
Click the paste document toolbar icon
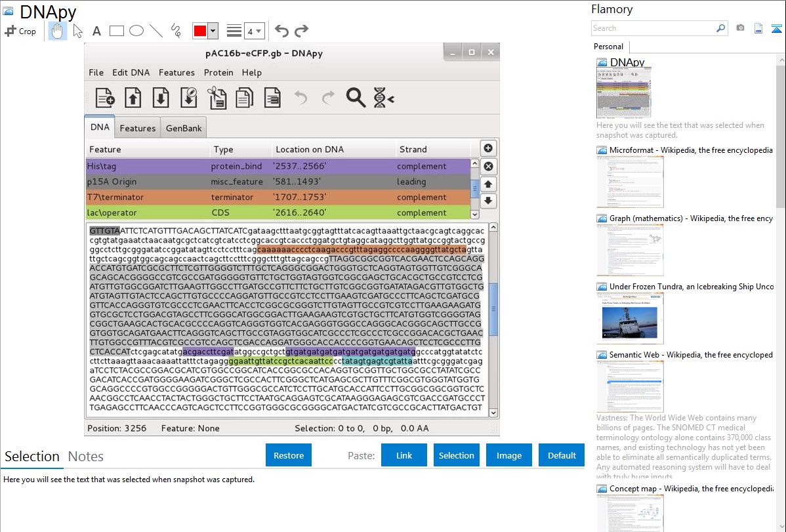[272, 98]
